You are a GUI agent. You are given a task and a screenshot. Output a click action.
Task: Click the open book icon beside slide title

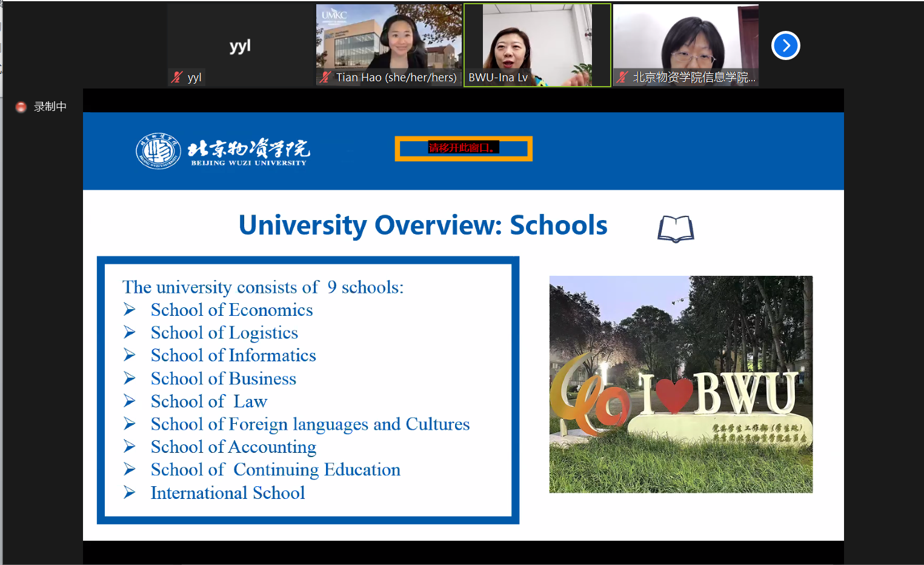click(676, 229)
